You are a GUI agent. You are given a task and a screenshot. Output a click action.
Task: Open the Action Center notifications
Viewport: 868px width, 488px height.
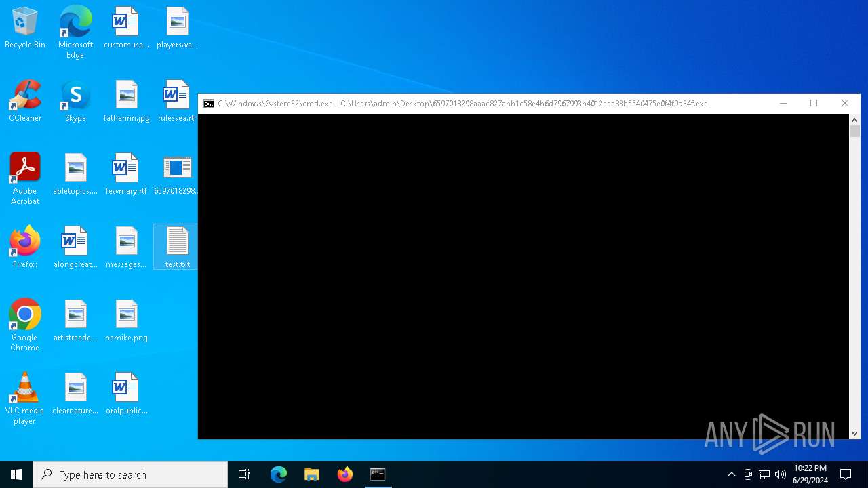coord(846,474)
